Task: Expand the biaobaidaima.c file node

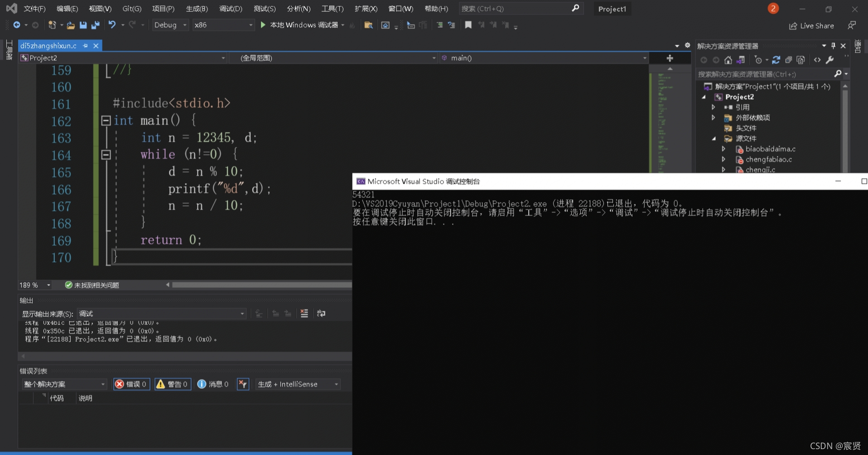Action: 723,149
